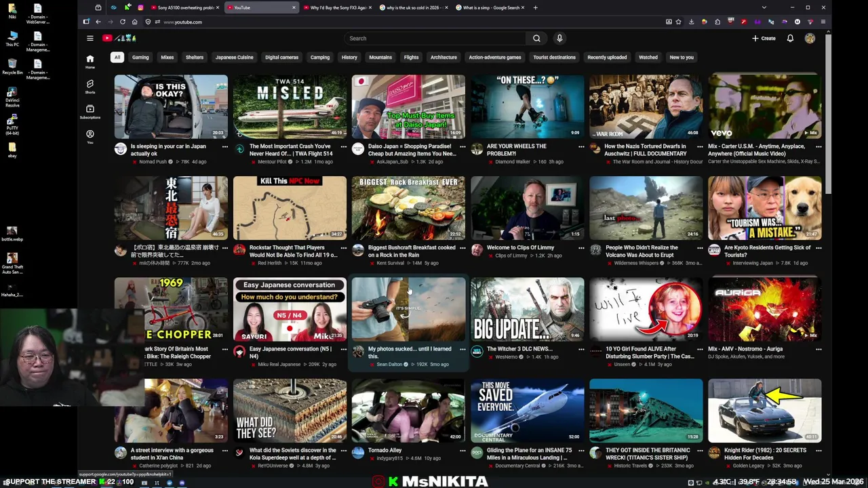
Task: Select the Tourist destinations filter chip
Action: tap(554, 57)
